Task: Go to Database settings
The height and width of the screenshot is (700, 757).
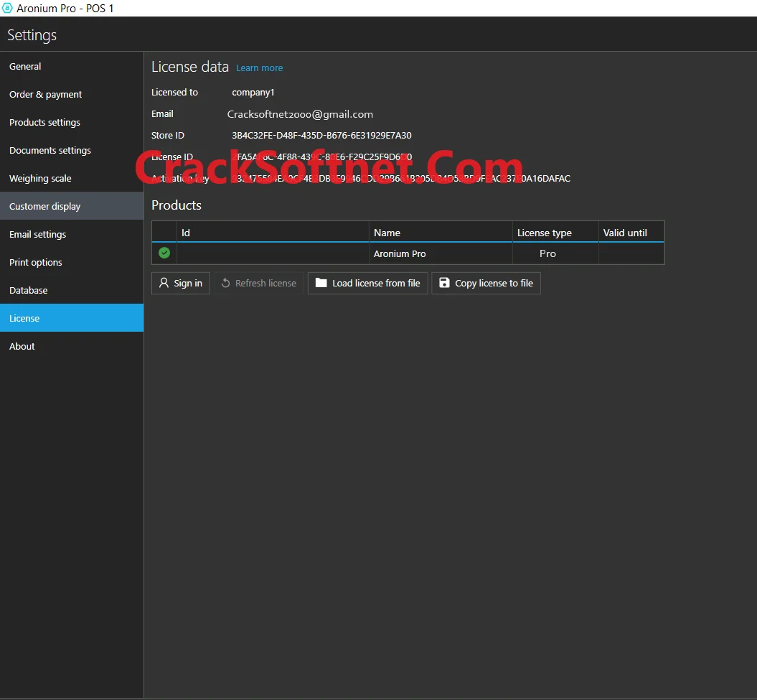Action: tap(72, 290)
